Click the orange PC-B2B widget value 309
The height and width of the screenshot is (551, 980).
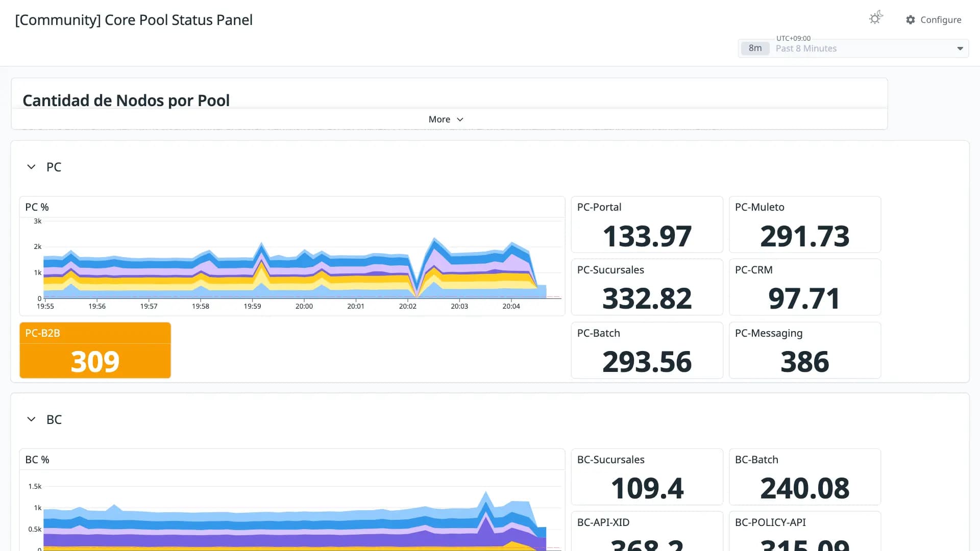pos(95,362)
